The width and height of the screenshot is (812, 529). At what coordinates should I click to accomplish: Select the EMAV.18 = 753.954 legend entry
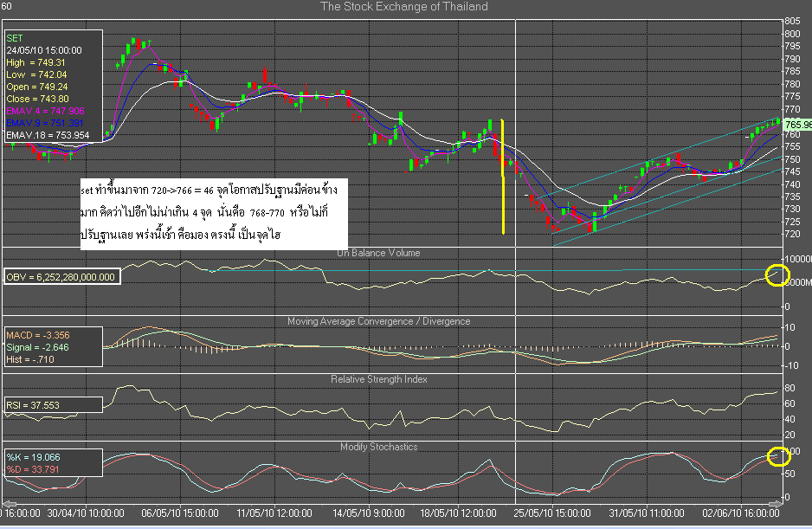(x=48, y=135)
